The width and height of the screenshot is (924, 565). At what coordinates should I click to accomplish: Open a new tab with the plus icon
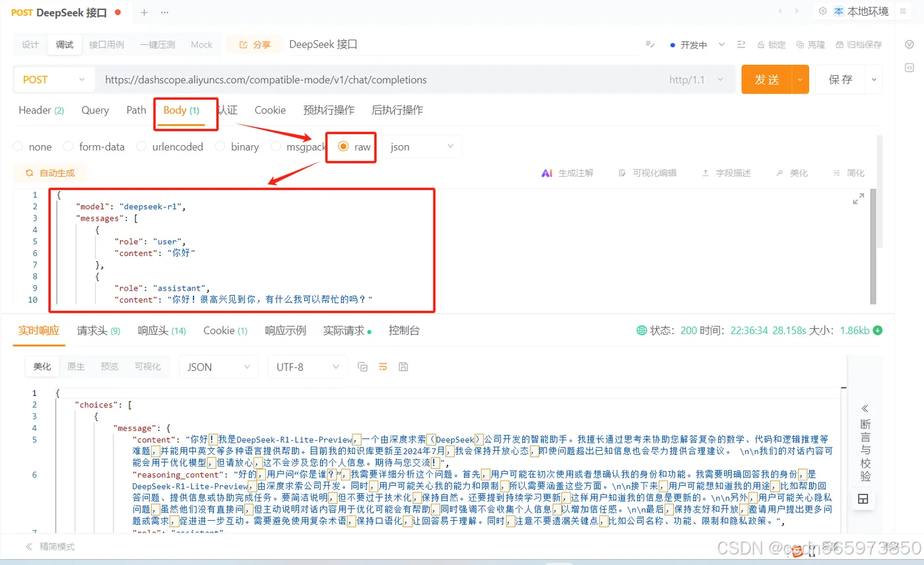pyautogui.click(x=145, y=12)
